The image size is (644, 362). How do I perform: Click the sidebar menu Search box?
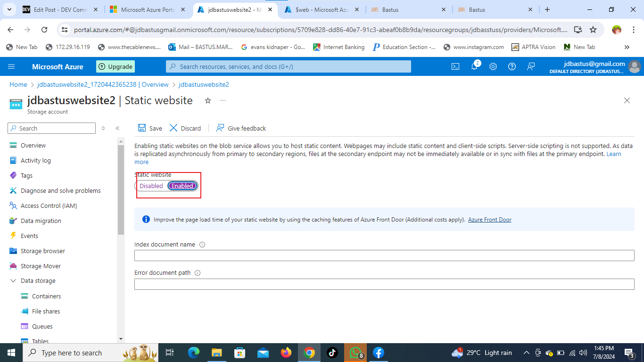point(52,128)
